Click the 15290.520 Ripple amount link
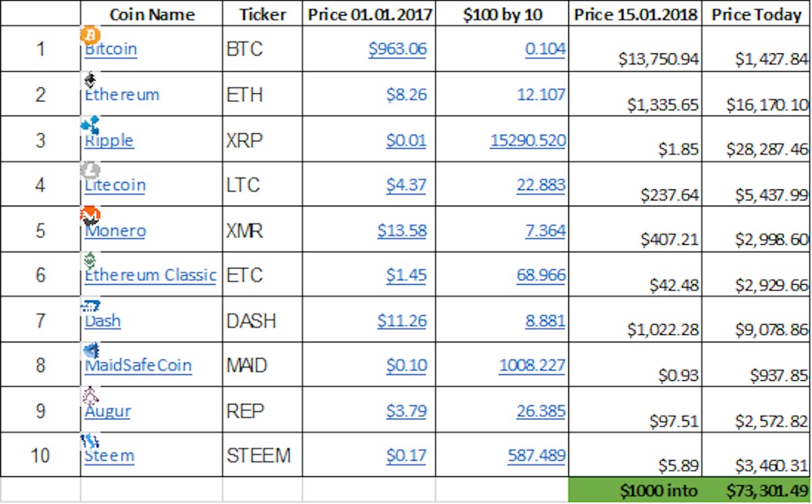The width and height of the screenshot is (812, 504). coord(528,140)
